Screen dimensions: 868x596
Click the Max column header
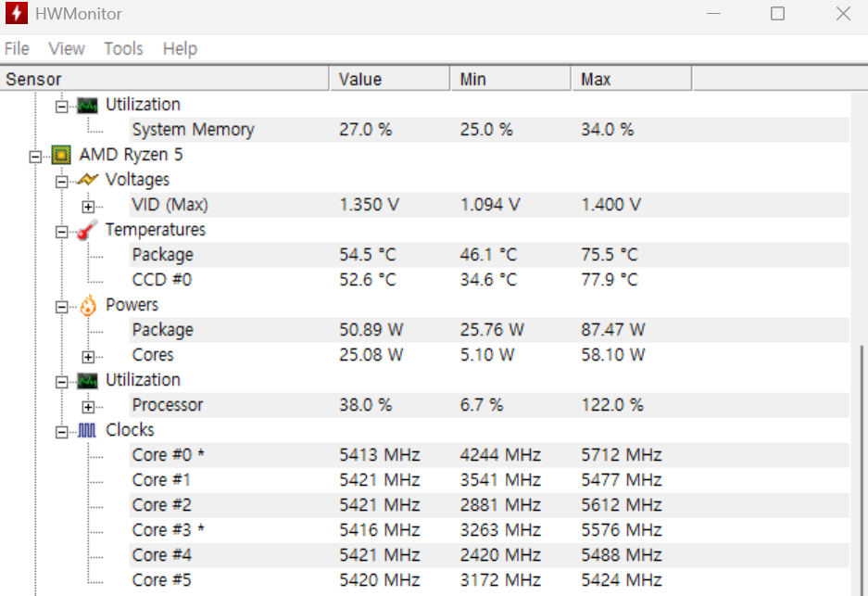[631, 79]
